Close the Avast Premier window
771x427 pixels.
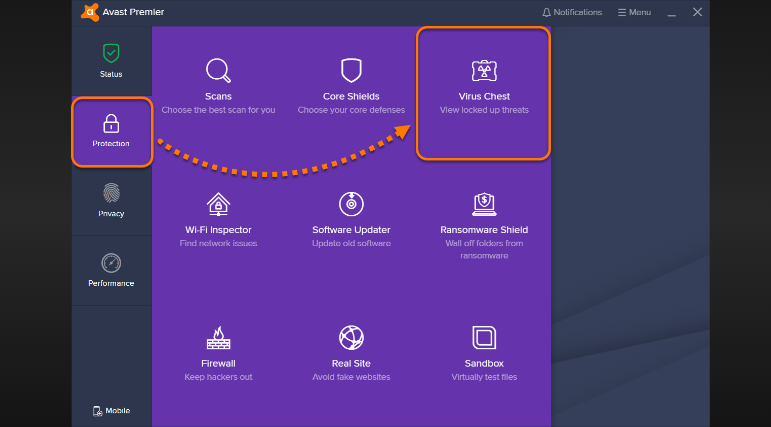point(697,12)
